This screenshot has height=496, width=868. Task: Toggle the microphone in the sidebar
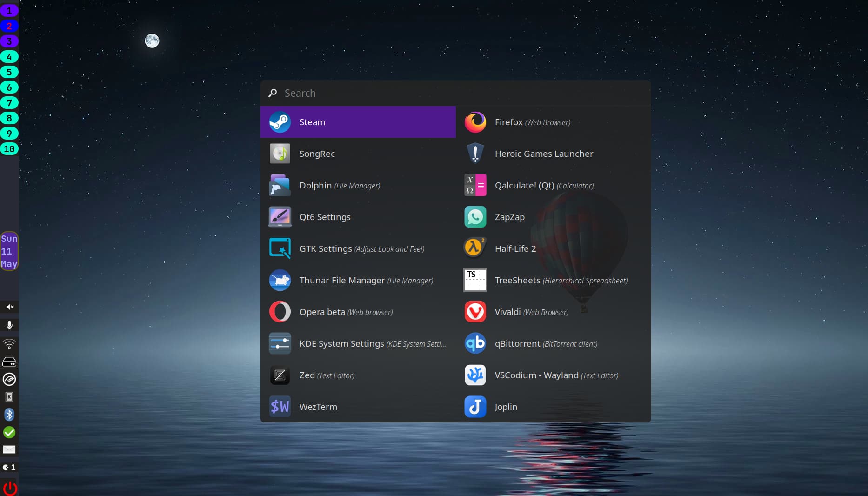(x=9, y=325)
